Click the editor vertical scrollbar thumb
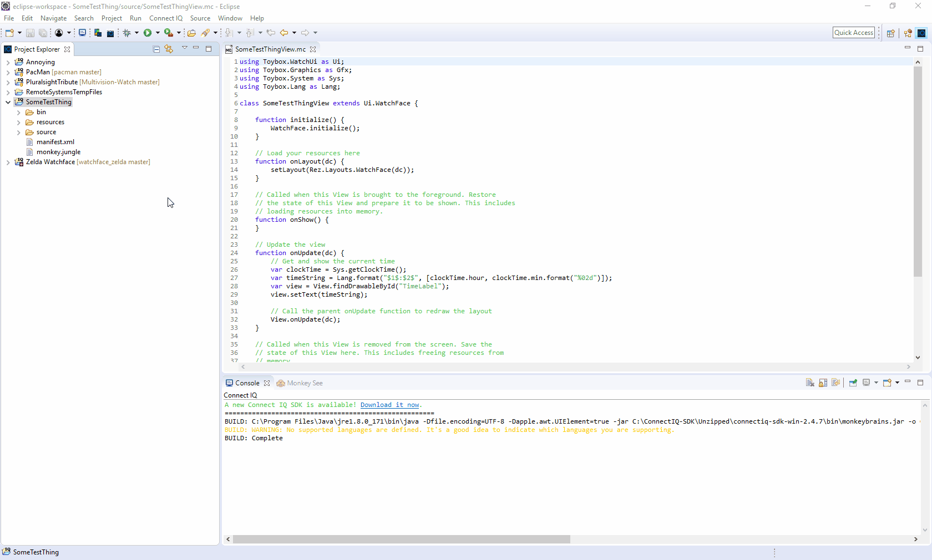The height and width of the screenshot is (560, 932). point(918,171)
